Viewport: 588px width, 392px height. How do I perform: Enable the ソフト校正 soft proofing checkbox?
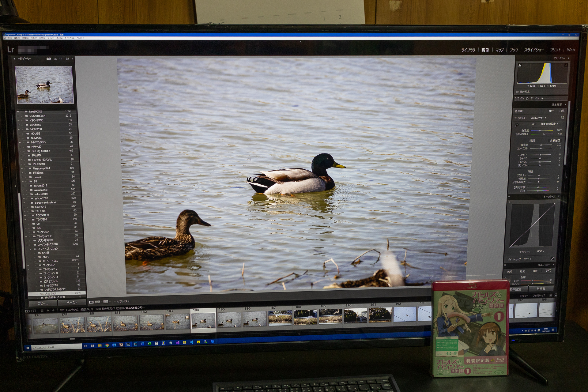pos(114,302)
